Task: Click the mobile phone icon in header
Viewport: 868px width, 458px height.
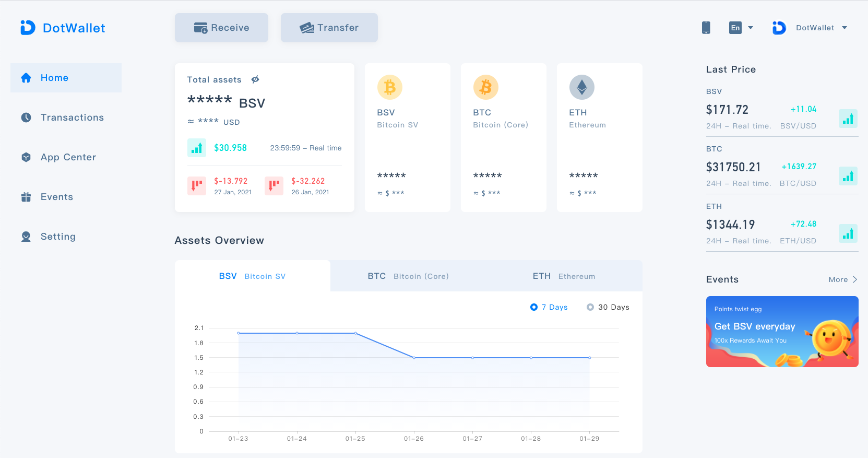Action: click(706, 28)
